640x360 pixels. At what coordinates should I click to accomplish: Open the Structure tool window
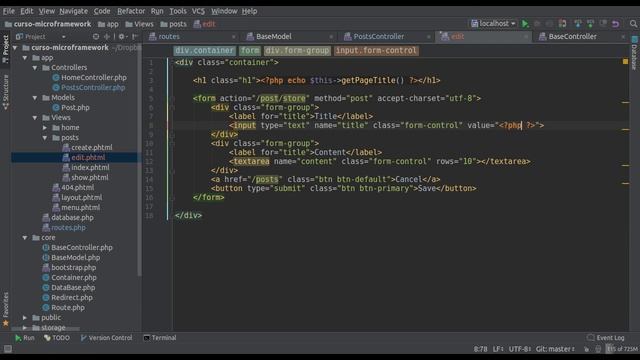5,92
